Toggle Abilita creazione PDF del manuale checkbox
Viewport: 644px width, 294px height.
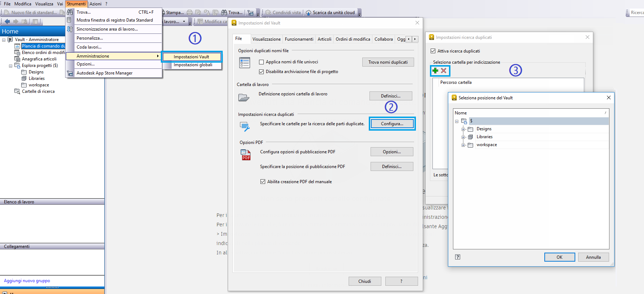pos(263,182)
